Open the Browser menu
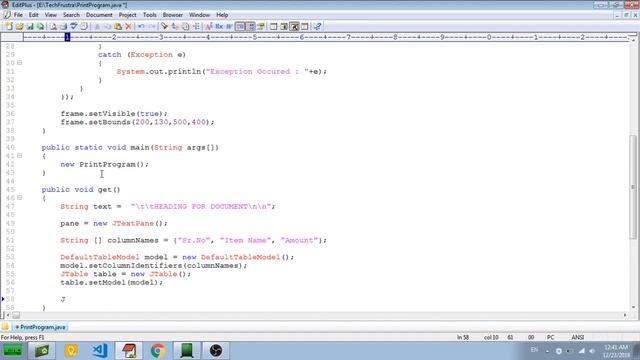The image size is (640, 360). pos(173,15)
